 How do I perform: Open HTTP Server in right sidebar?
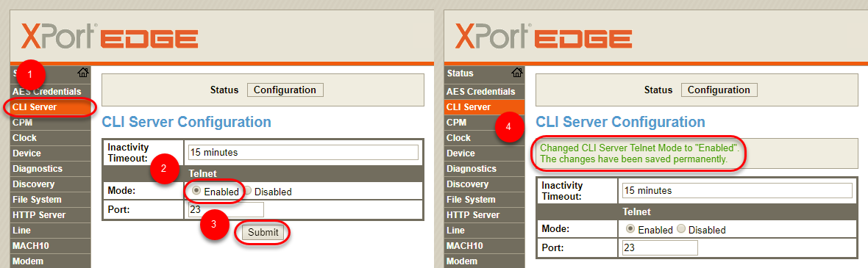[x=484, y=215]
